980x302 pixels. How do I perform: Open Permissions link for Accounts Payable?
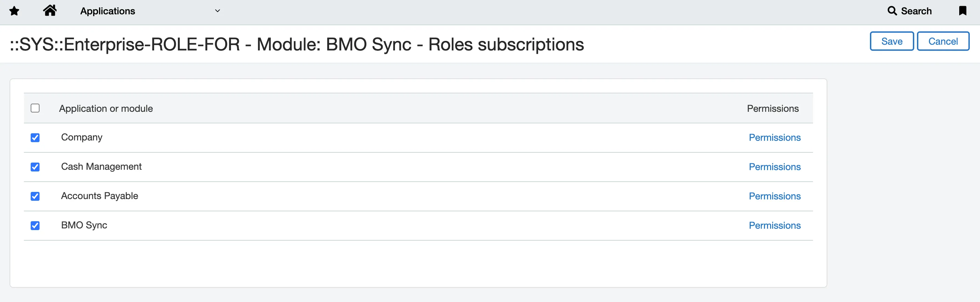(x=775, y=196)
